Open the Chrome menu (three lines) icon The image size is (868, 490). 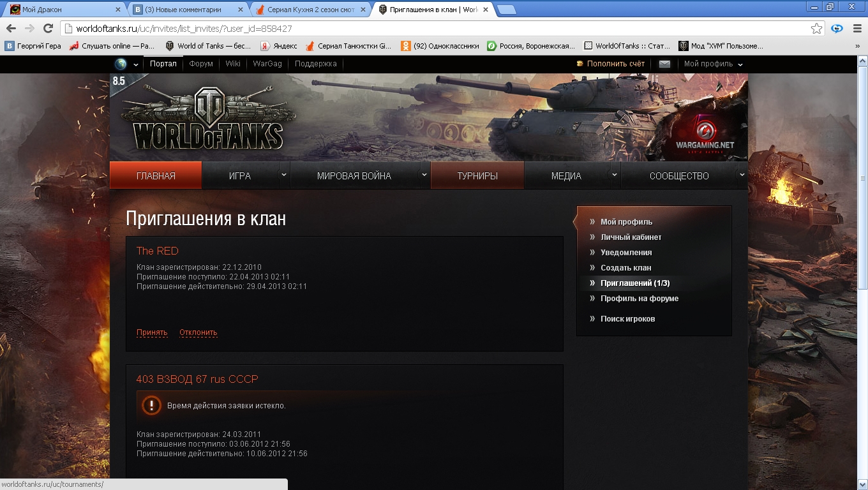[856, 29]
